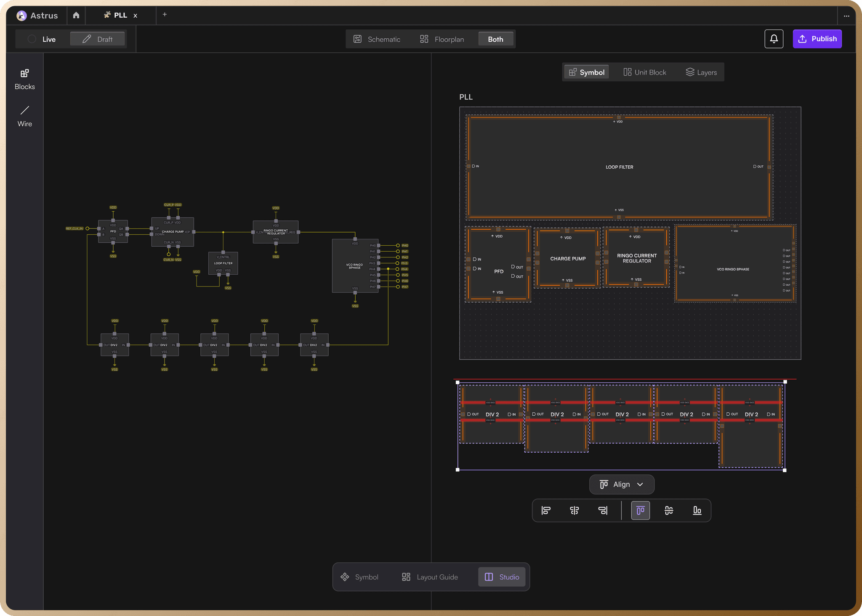Switch to Live mode
This screenshot has height=616, width=862.
click(x=42, y=39)
